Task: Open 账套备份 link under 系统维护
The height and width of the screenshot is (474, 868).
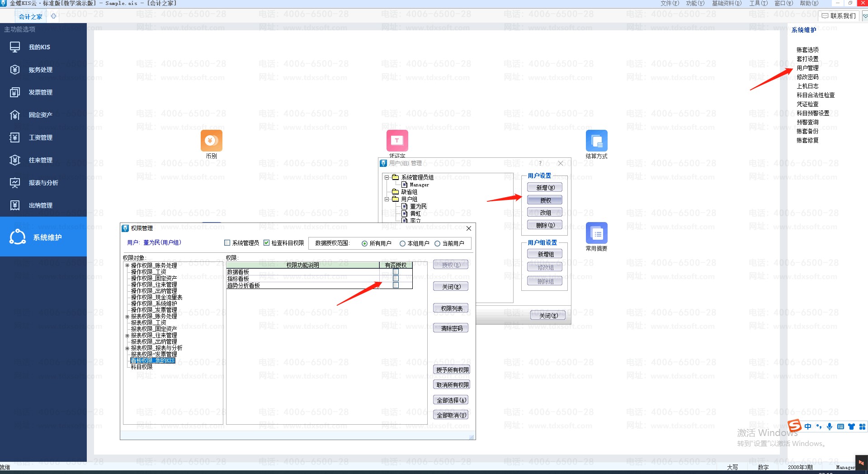Action: pos(807,131)
